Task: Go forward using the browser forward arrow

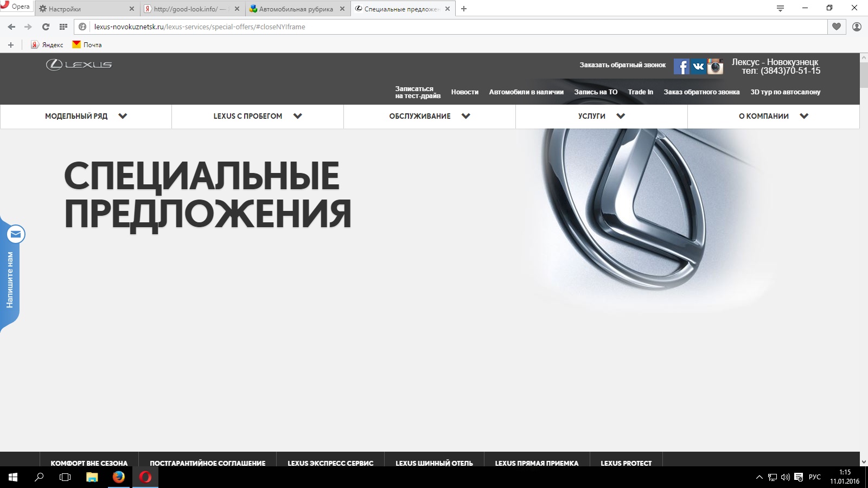Action: pos(28,27)
